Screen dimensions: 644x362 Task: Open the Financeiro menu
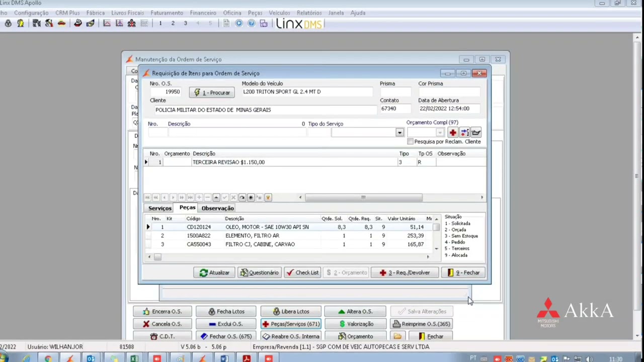click(x=203, y=13)
